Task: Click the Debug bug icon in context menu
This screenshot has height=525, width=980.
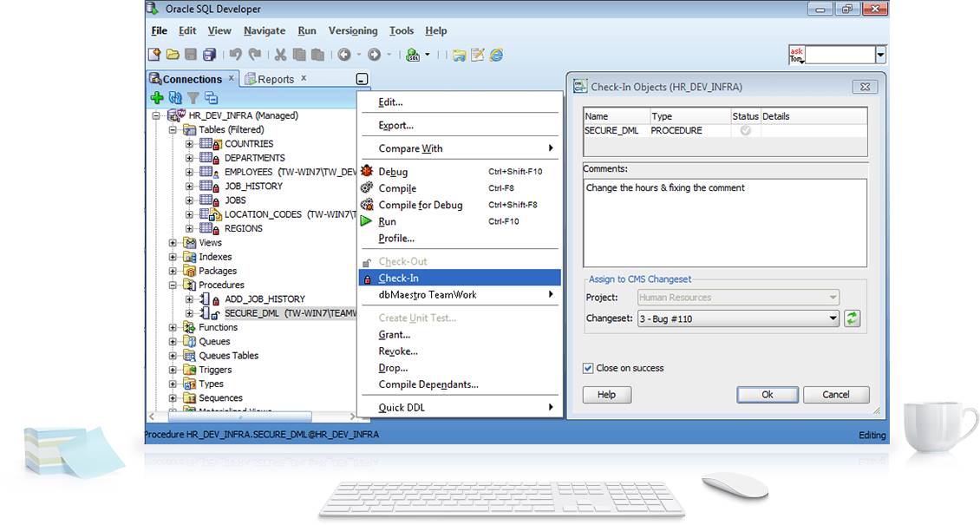Action: pyautogui.click(x=368, y=171)
